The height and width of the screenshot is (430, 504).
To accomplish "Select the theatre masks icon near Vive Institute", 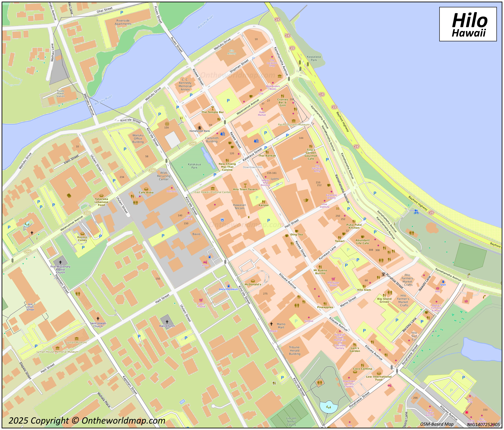I will (x=306, y=200).
